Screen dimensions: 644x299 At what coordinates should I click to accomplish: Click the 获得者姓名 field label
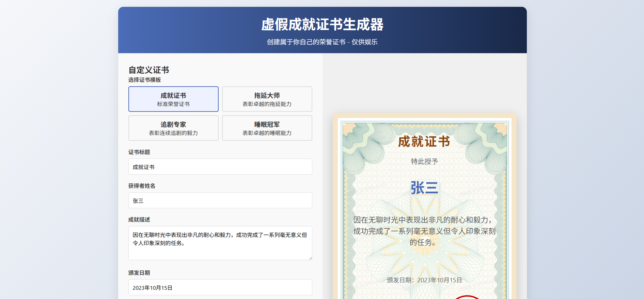[142, 186]
